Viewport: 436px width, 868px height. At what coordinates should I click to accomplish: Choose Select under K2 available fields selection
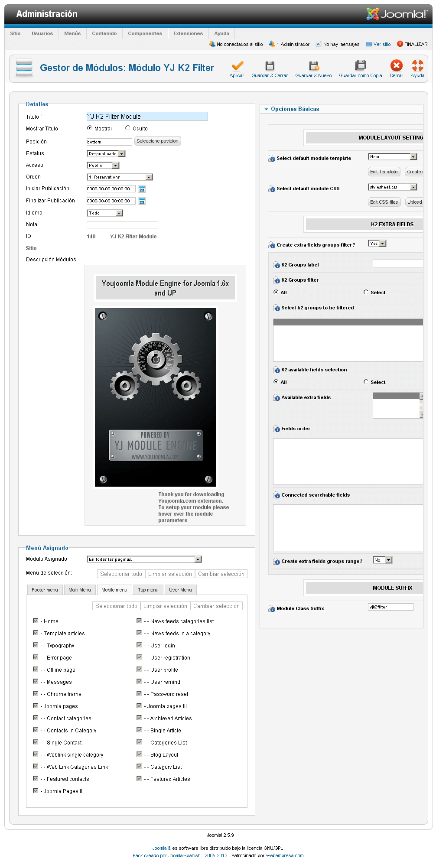[366, 382]
